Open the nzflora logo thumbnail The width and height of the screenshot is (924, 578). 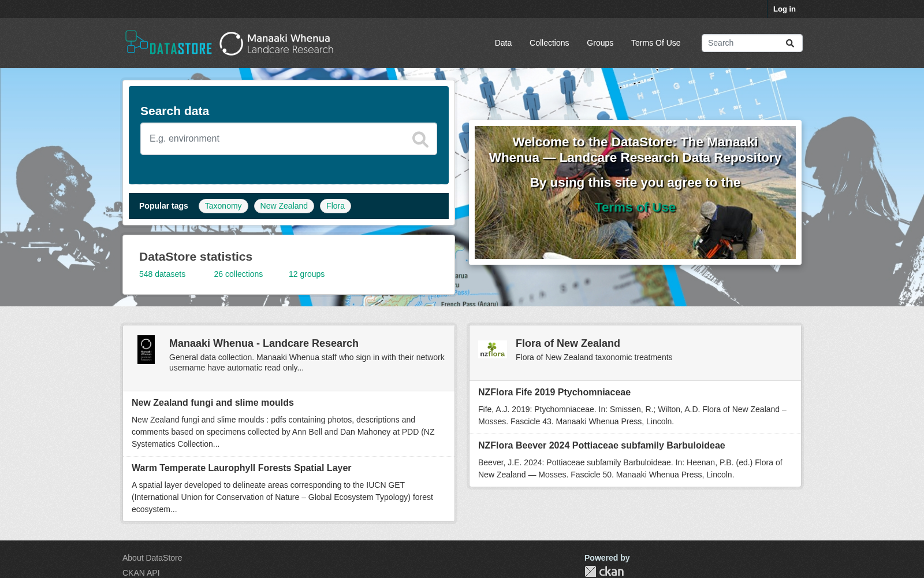493,349
